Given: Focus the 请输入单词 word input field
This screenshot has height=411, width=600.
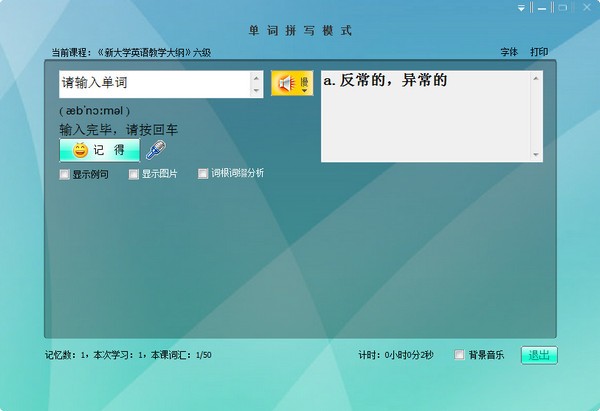Looking at the screenshot, I should pos(155,84).
